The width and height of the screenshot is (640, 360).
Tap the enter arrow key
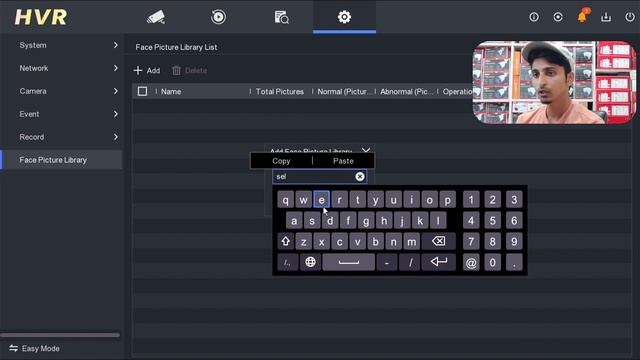439,262
